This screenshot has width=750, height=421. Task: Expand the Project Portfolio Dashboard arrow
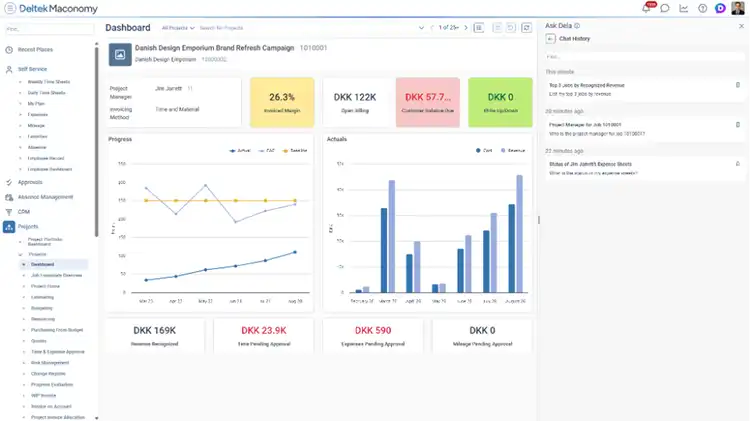point(20,242)
